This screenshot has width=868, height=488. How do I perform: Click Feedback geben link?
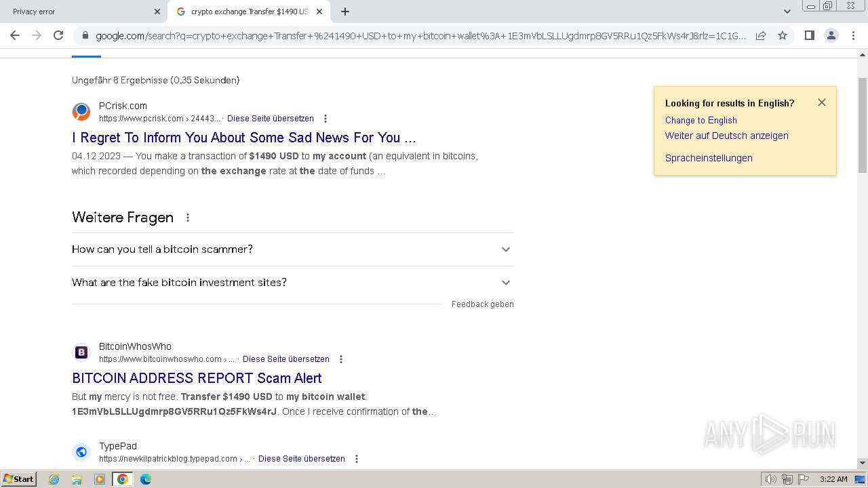point(483,304)
